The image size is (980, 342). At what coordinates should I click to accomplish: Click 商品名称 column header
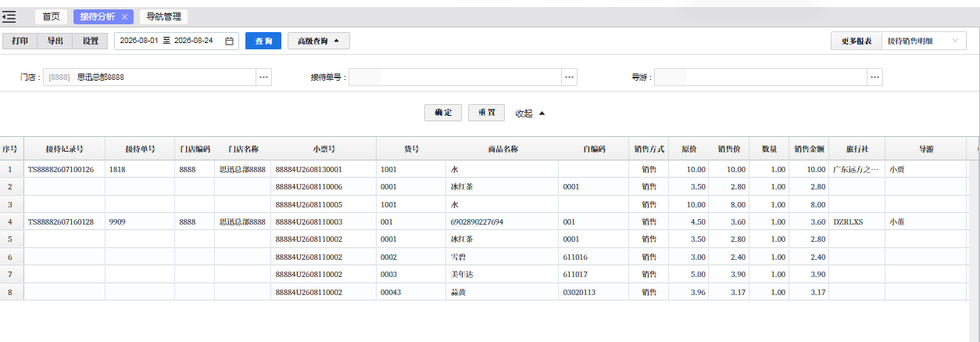click(503, 149)
